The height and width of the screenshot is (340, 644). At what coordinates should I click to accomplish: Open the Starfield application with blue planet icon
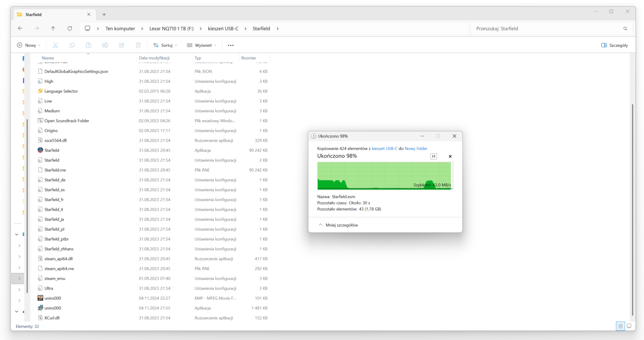click(51, 150)
